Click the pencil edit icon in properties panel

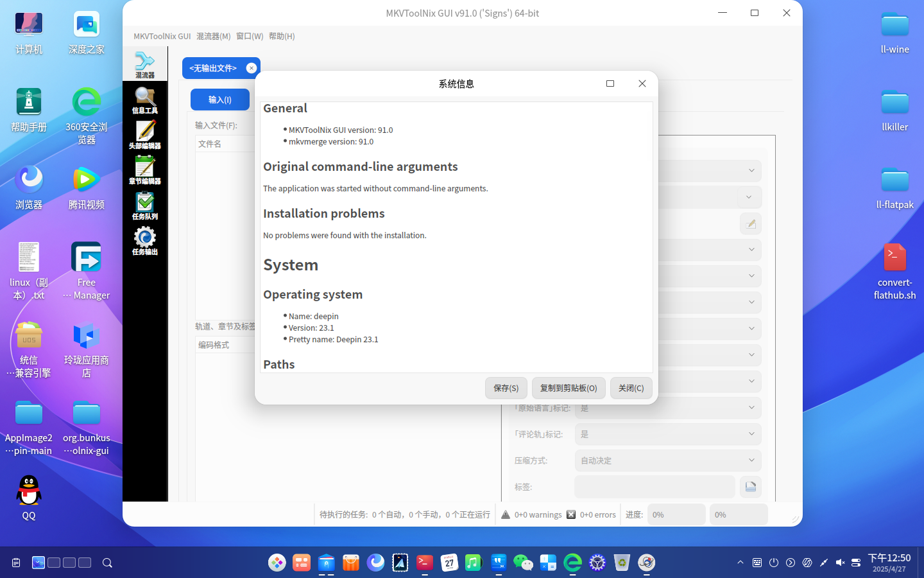click(751, 223)
